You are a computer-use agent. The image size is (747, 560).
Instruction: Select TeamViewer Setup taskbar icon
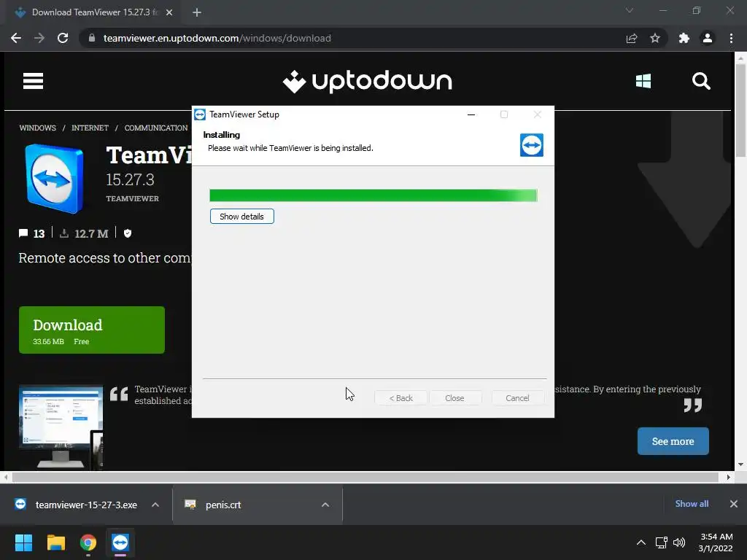pyautogui.click(x=120, y=542)
